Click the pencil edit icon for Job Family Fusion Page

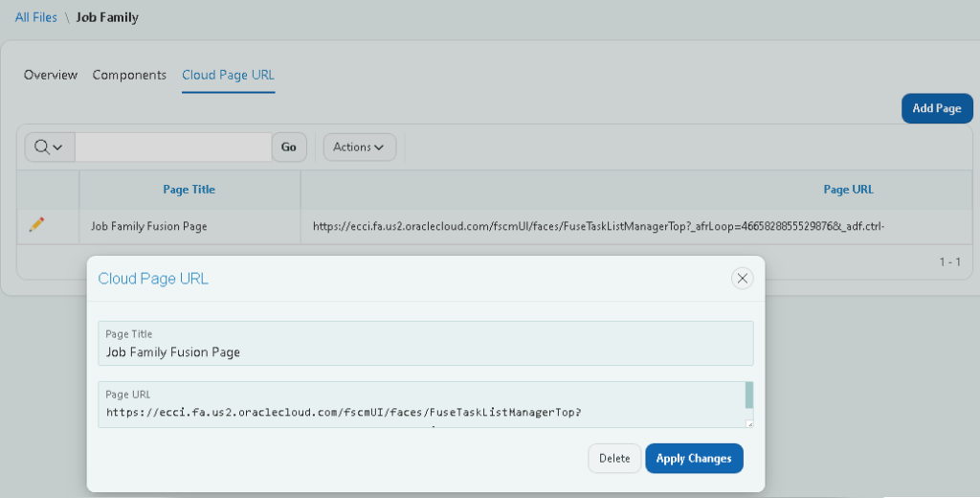click(37, 224)
